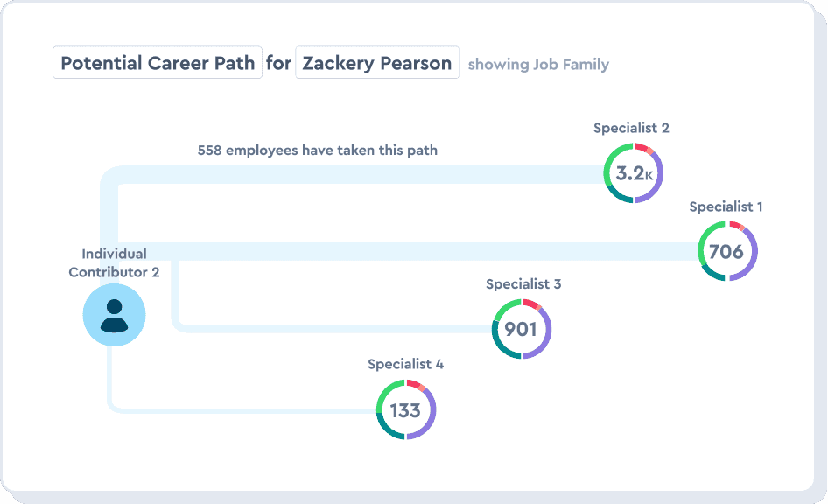Viewport: 828px width, 504px height.
Task: Select the Specialist 3 donut showing 901
Action: (521, 330)
